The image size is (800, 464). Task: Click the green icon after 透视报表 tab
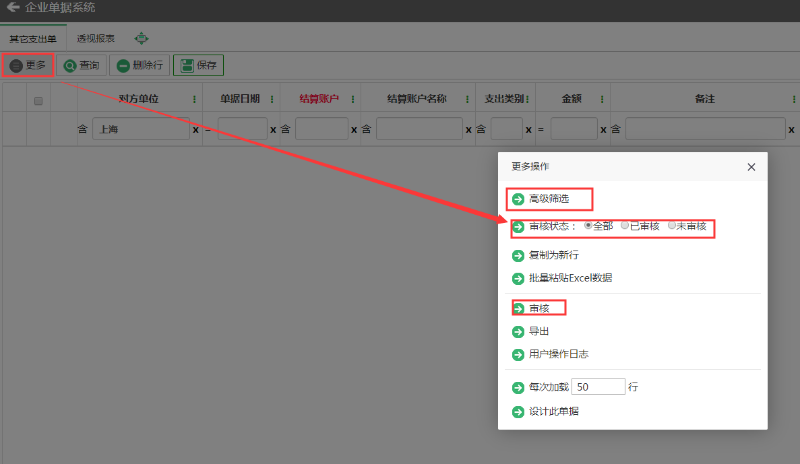[141, 38]
